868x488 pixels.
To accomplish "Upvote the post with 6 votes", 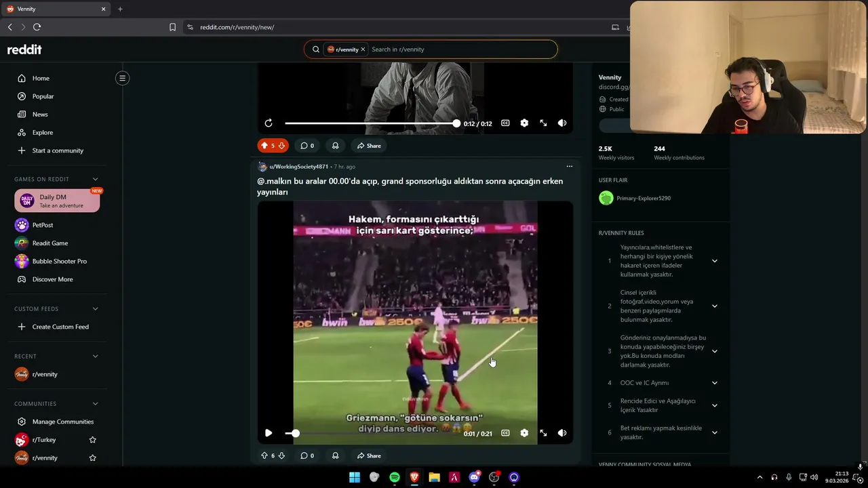I will (264, 455).
